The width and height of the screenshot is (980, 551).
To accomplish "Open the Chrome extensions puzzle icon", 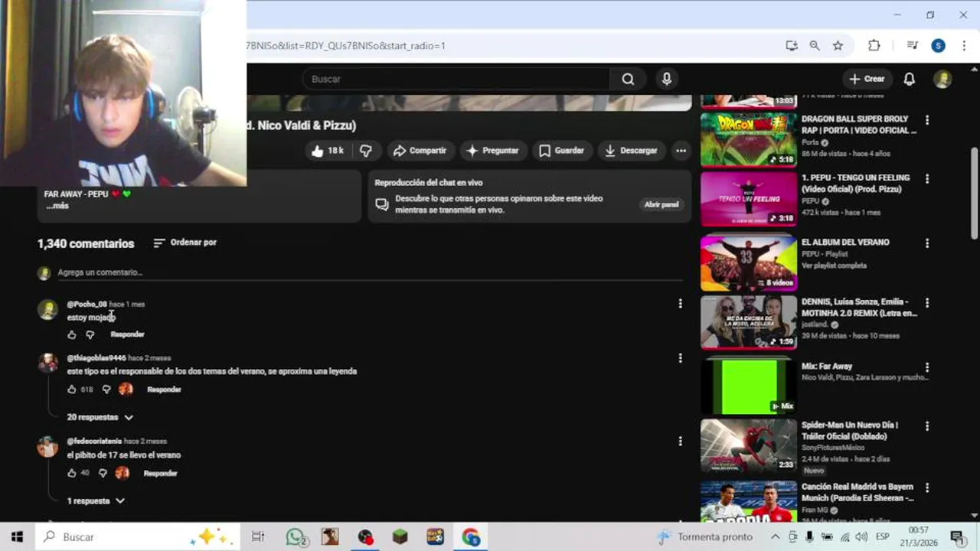I will pos(874,46).
